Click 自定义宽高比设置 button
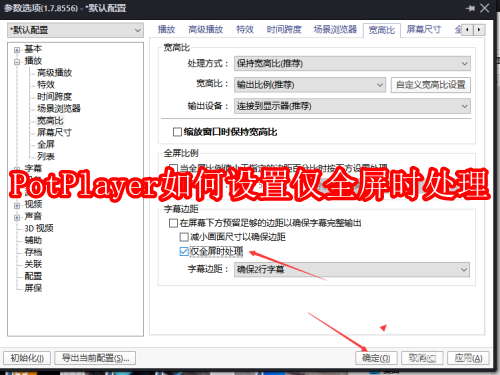The image size is (500, 375). coord(431,85)
